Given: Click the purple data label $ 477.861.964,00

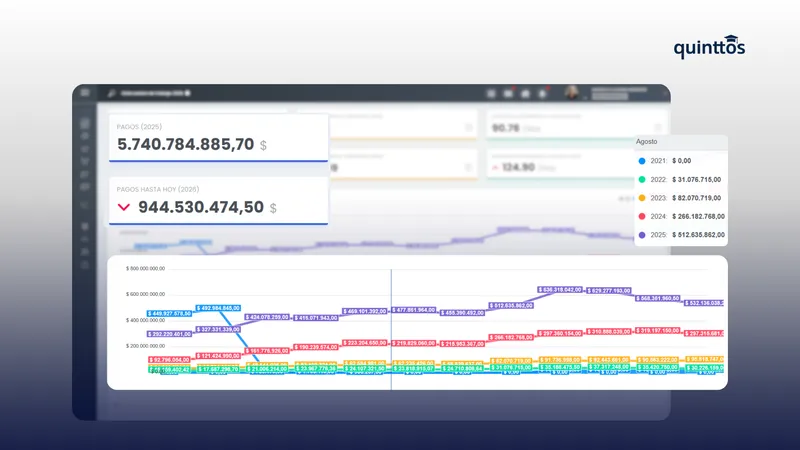Looking at the screenshot, I should (414, 310).
